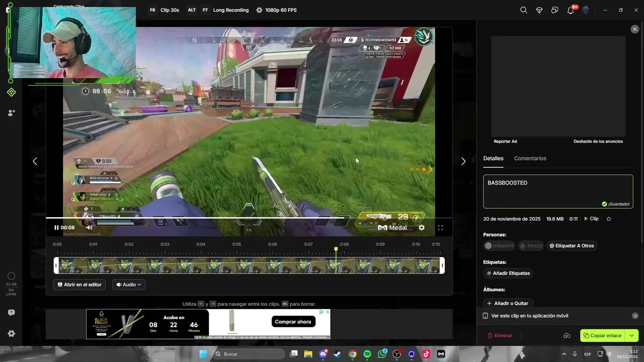Pause the clip playback
This screenshot has width=644, height=362.
coord(56,228)
